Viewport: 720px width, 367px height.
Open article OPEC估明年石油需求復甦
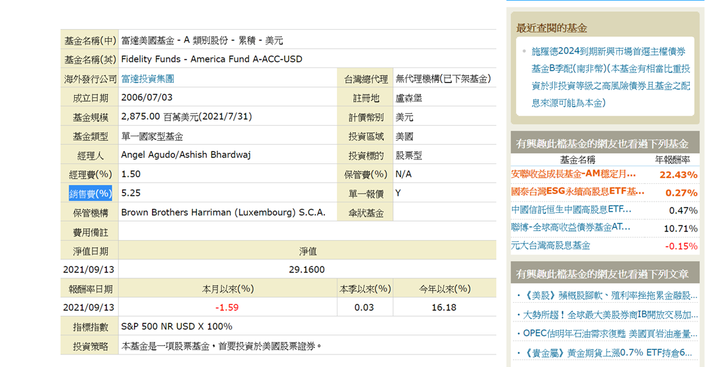pos(610,333)
